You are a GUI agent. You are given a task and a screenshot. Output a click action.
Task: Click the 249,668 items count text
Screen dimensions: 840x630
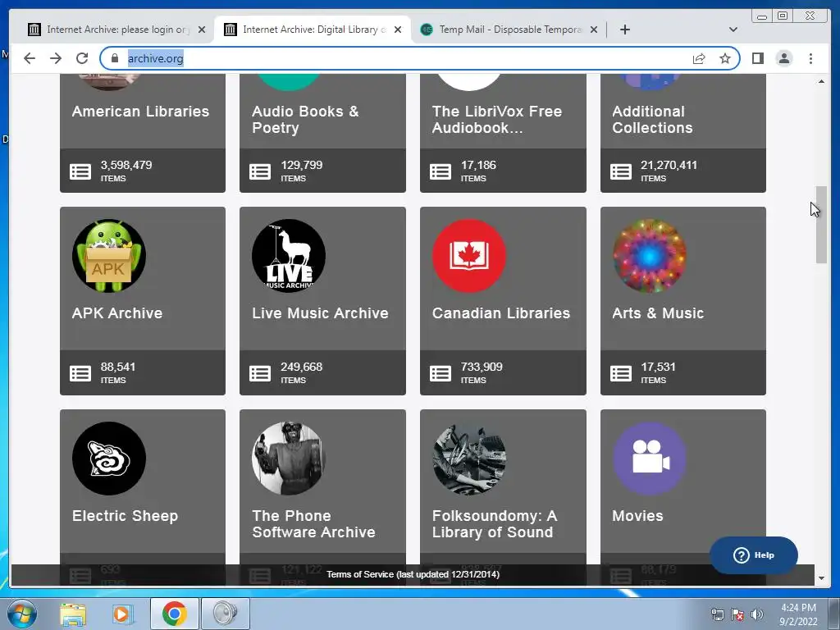click(302, 373)
